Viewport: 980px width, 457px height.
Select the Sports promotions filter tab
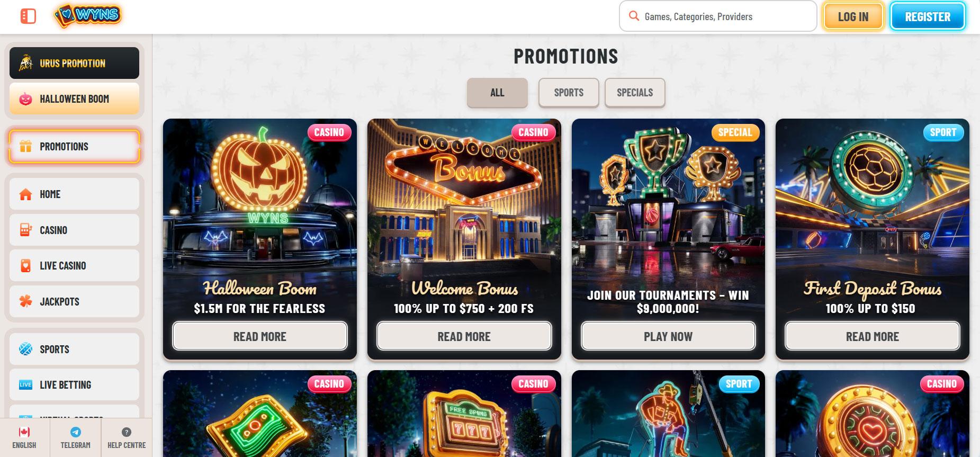coord(569,93)
